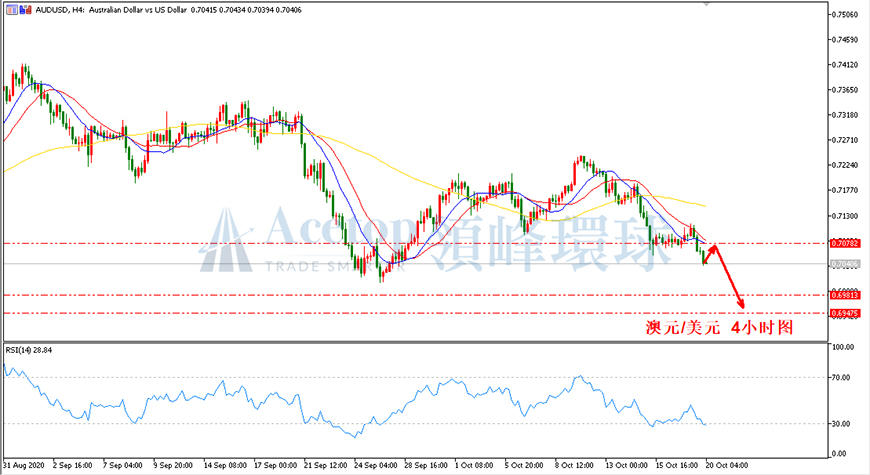The width and height of the screenshot is (870, 475).
Task: Click the red 澳元/美元 4小时图 caption
Action: (x=720, y=327)
